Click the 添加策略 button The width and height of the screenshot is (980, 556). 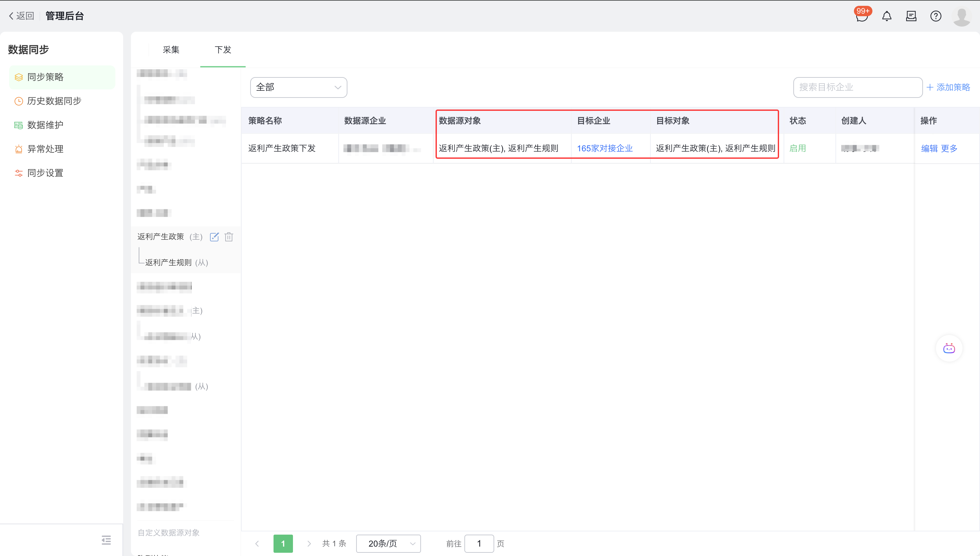948,87
